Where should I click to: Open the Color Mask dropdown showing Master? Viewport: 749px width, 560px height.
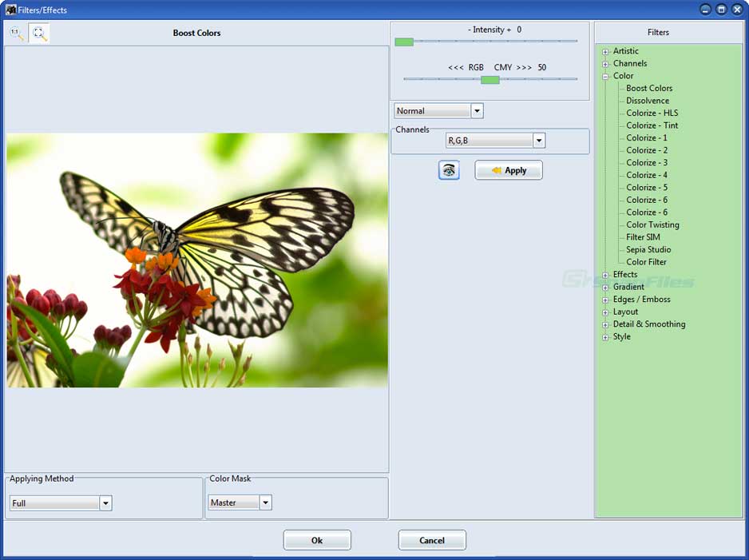click(x=265, y=503)
